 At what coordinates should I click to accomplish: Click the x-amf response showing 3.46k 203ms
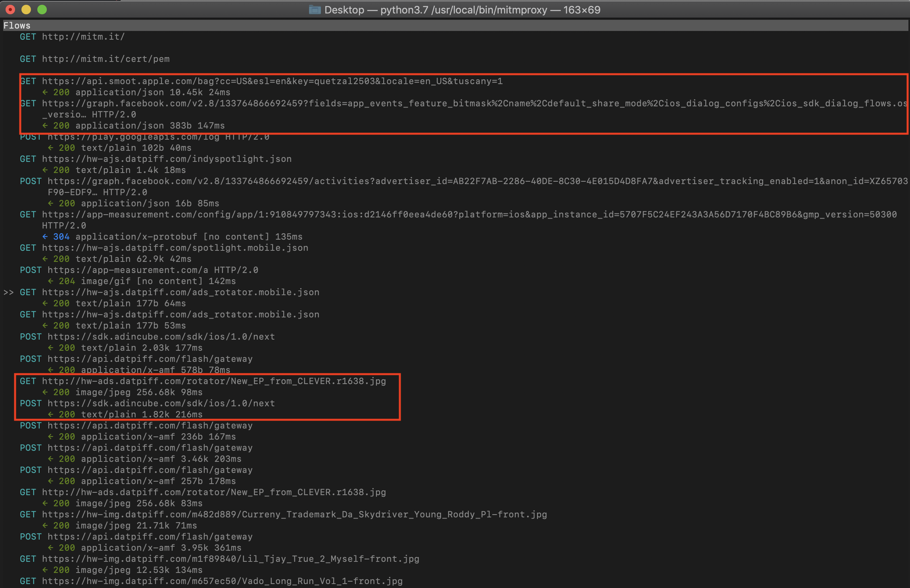pyautogui.click(x=144, y=459)
